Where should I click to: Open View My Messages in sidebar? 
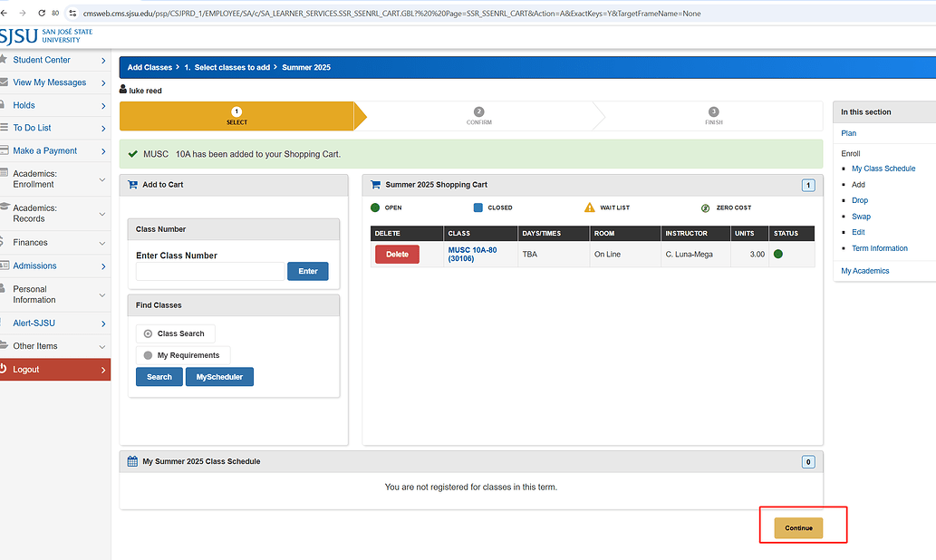point(49,82)
